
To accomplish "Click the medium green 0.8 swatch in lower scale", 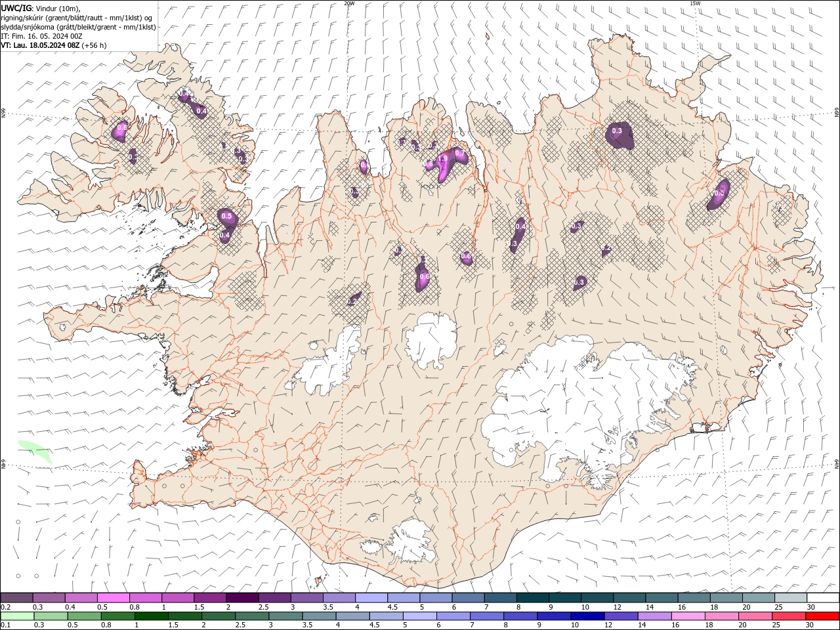I will click(117, 616).
